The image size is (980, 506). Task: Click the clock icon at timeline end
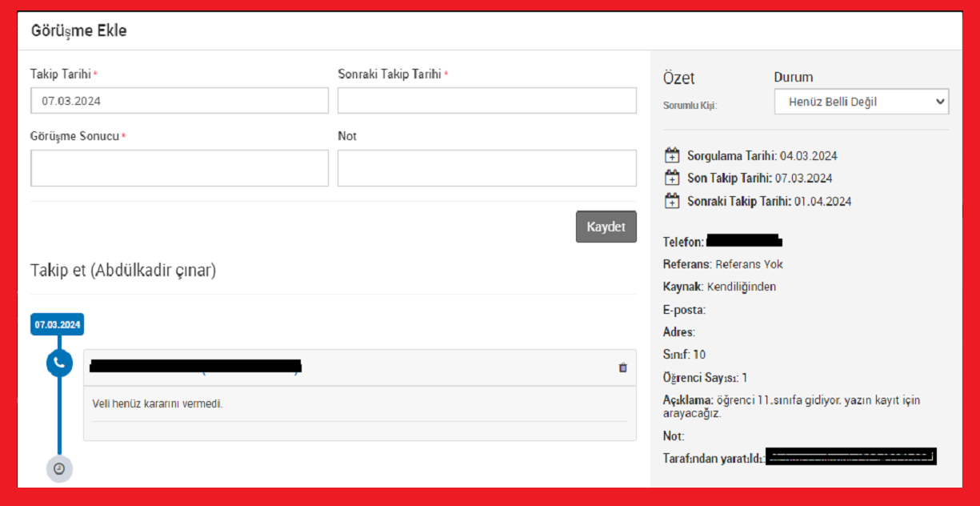[x=59, y=468]
